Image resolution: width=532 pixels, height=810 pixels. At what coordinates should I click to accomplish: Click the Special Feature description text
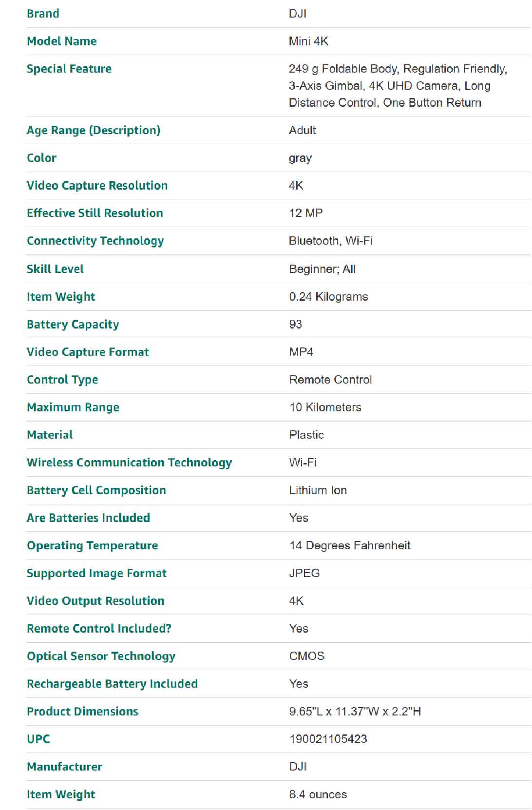[x=398, y=86]
